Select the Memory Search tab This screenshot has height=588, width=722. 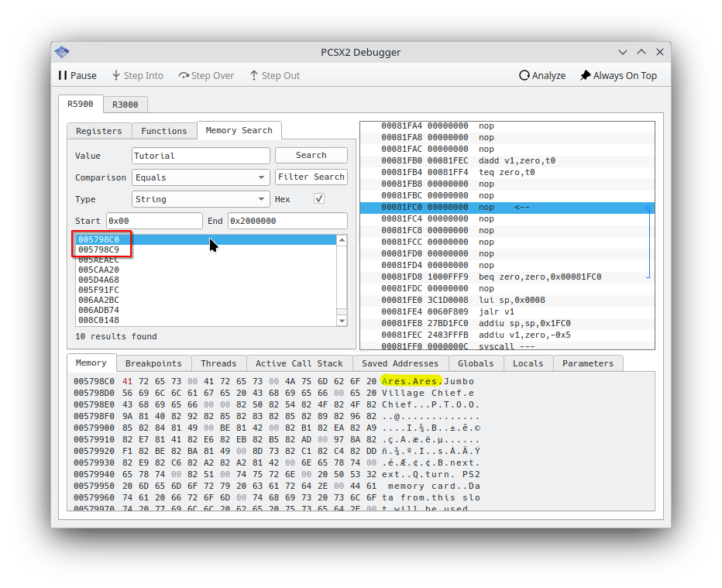[239, 130]
